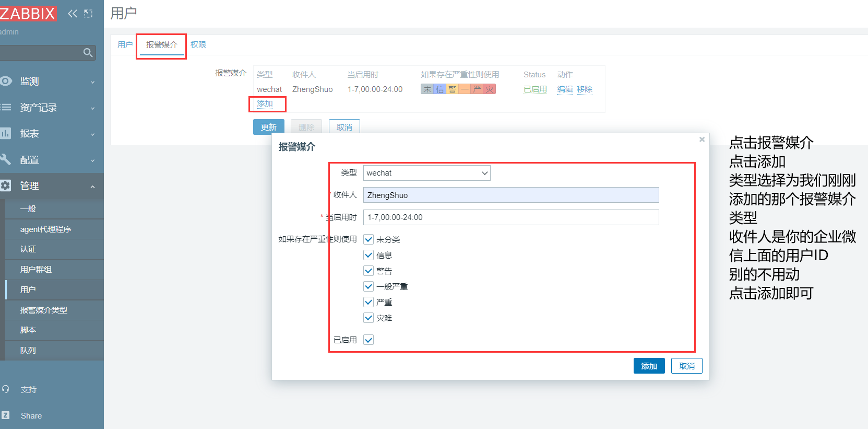The image size is (868, 429).
Task: Click the 已启用 status link for wechat
Action: point(536,89)
